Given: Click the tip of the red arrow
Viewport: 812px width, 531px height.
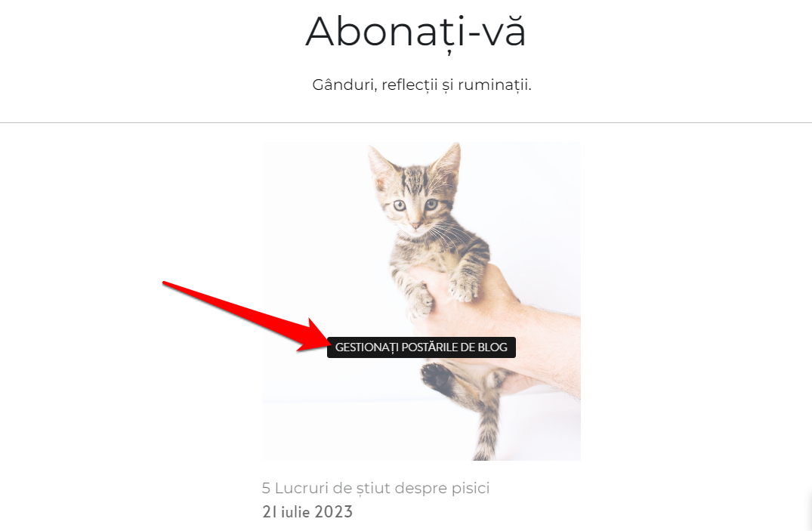Looking at the screenshot, I should pos(326,342).
